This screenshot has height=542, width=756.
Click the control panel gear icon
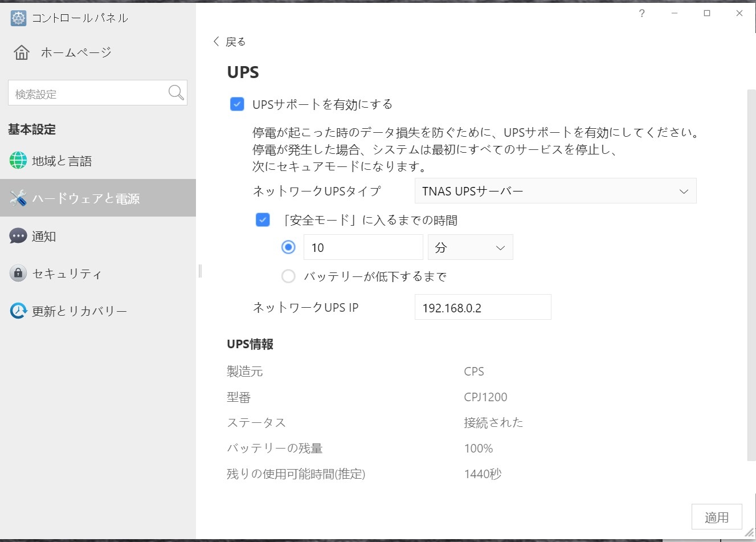point(18,18)
